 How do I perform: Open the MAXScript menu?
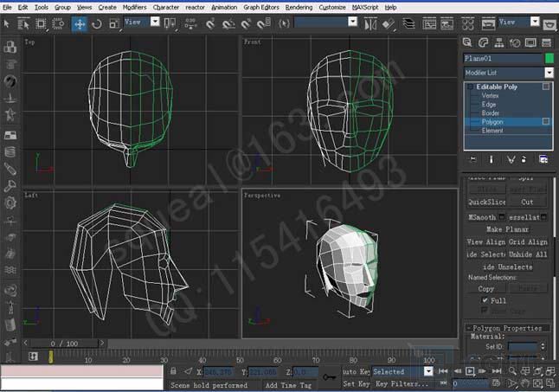click(365, 7)
